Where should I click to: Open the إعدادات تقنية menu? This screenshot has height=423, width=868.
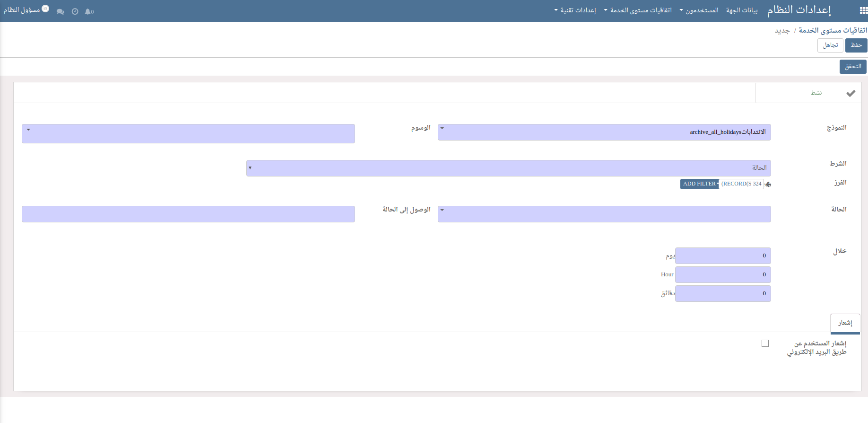pos(575,10)
